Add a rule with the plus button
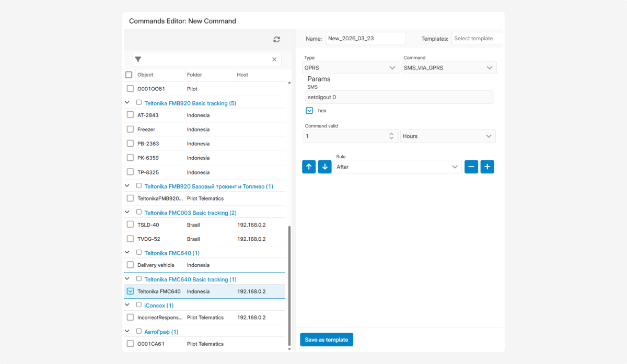This screenshot has height=364, width=627. [x=487, y=167]
